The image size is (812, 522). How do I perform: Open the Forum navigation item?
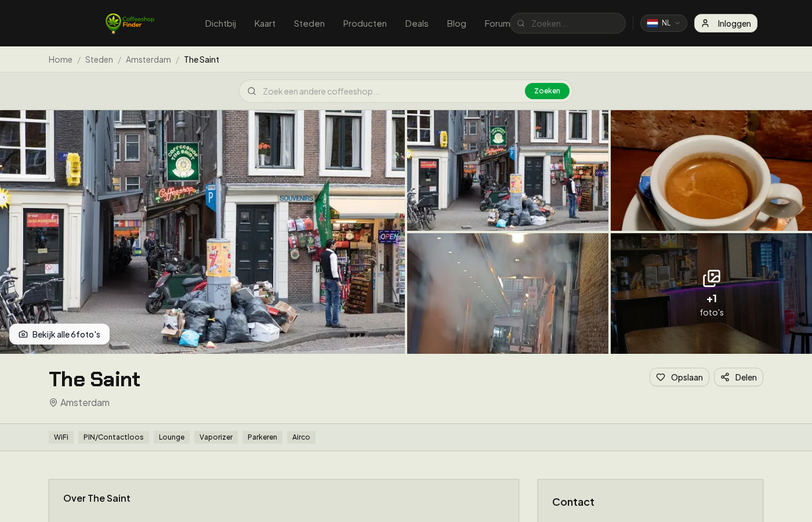pyautogui.click(x=497, y=23)
